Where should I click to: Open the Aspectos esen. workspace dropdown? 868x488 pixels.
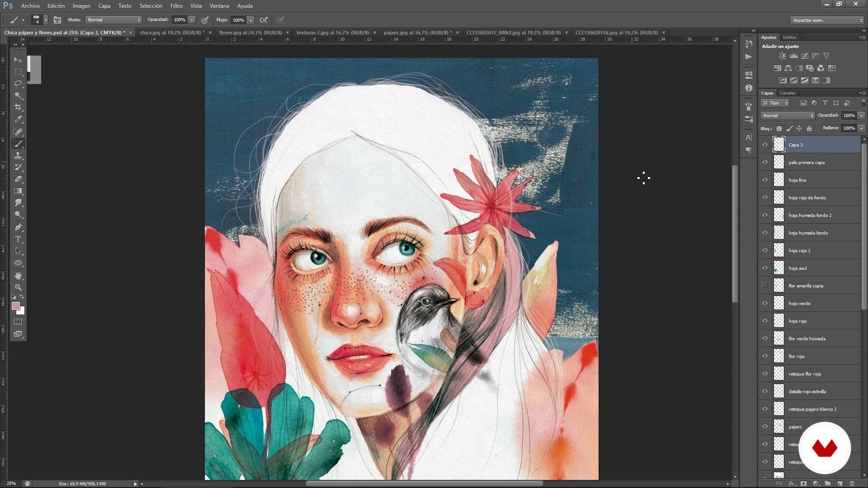pyautogui.click(x=827, y=20)
